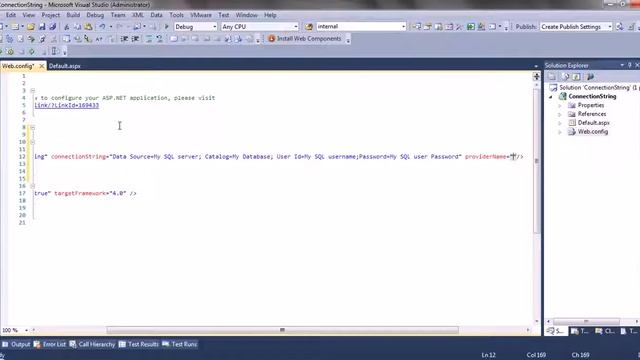Copy selection using the Copy toolbar icon

coord(77,27)
